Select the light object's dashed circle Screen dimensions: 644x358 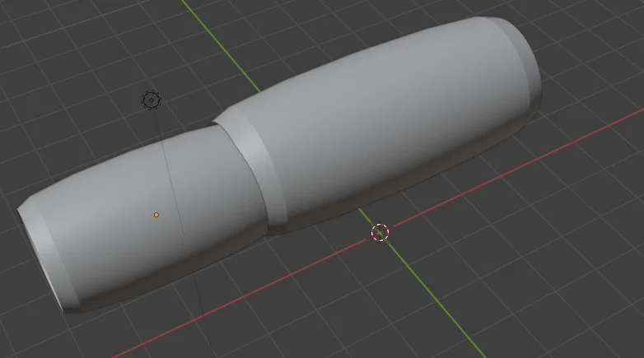(152, 100)
